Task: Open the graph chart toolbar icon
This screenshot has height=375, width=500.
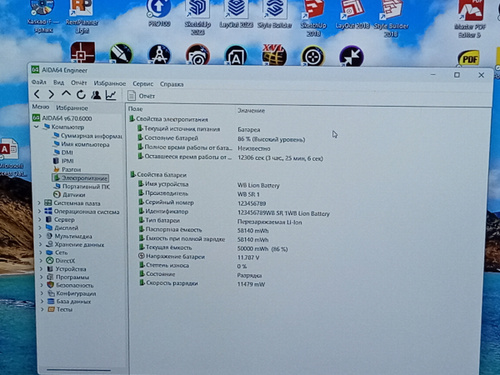Action: [111, 95]
